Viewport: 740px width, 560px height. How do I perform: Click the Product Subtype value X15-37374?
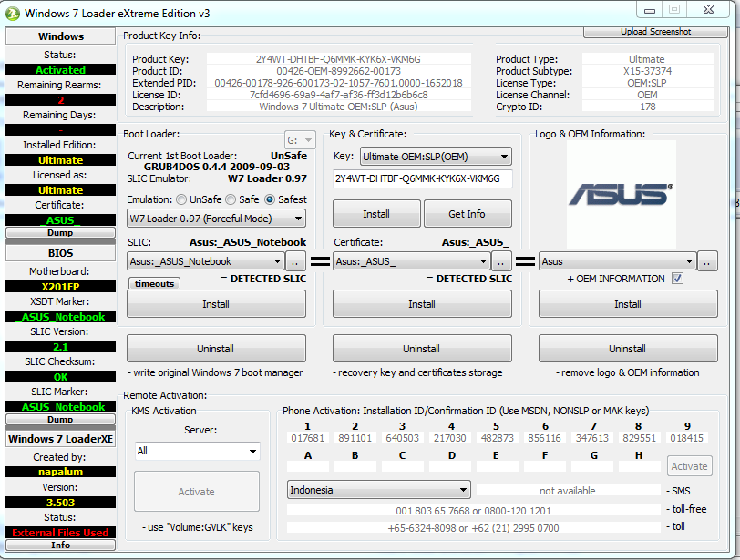(x=647, y=71)
